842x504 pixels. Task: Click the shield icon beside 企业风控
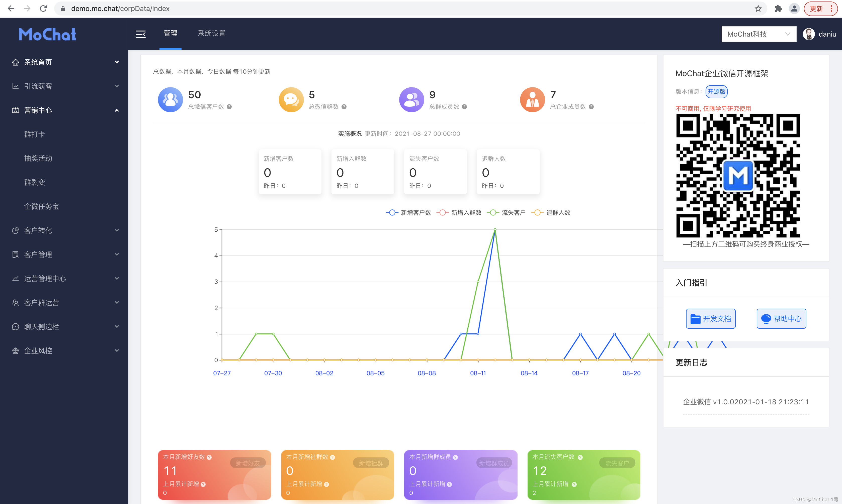pyautogui.click(x=15, y=350)
